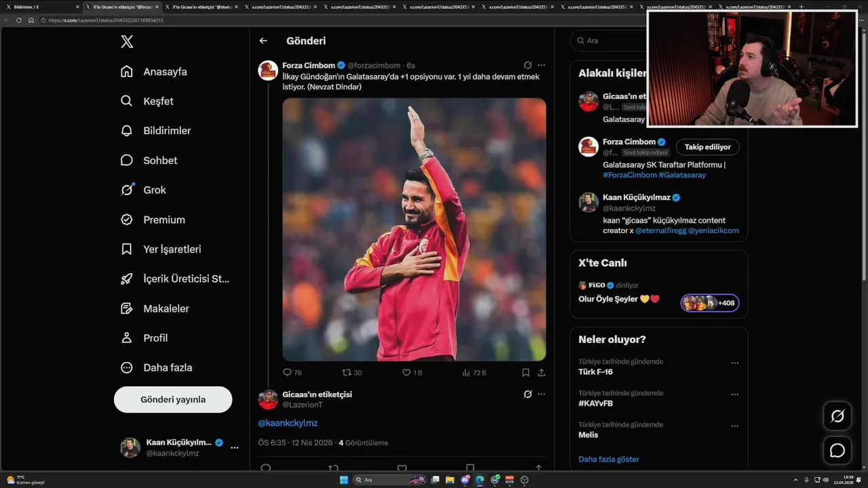This screenshot has height=488, width=868.
Task: Open Türk F-16 trending topic
Action: click(595, 372)
